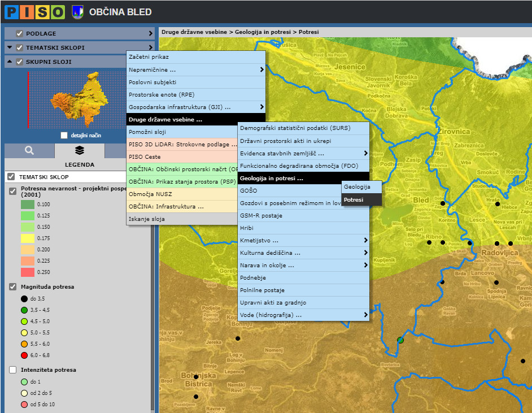Viewport: 532px width, 413px height.
Task: Select Potresi in the submenu
Action: [x=361, y=199]
